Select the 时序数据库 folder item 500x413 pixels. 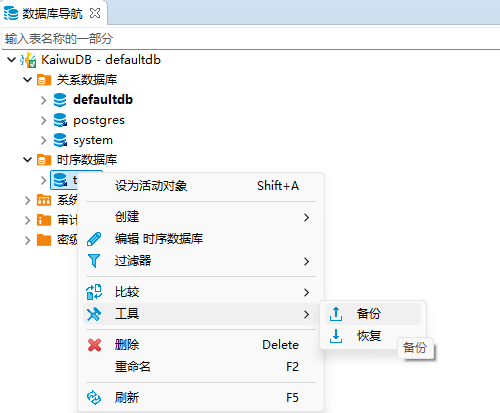tap(87, 160)
